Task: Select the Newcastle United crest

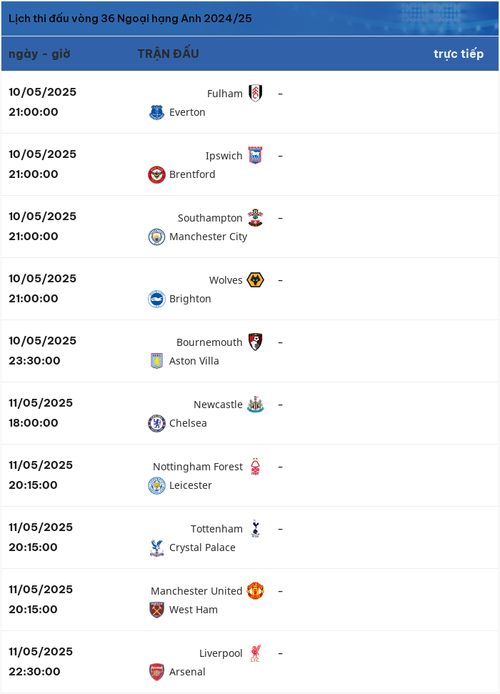Action: [x=255, y=405]
